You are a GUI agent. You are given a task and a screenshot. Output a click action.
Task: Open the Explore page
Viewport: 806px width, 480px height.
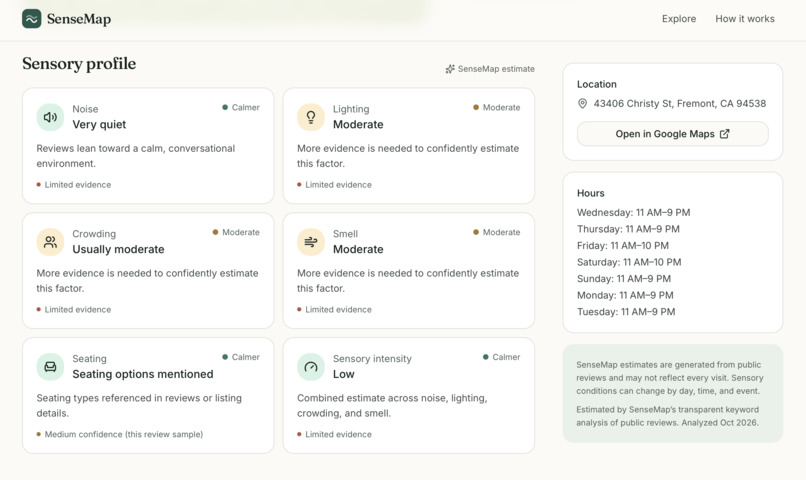pos(679,19)
